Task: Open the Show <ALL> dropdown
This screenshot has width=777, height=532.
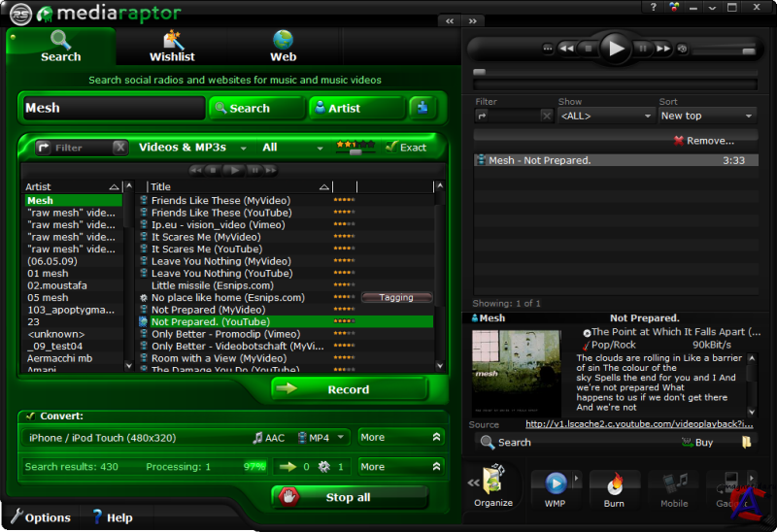Action: point(605,116)
